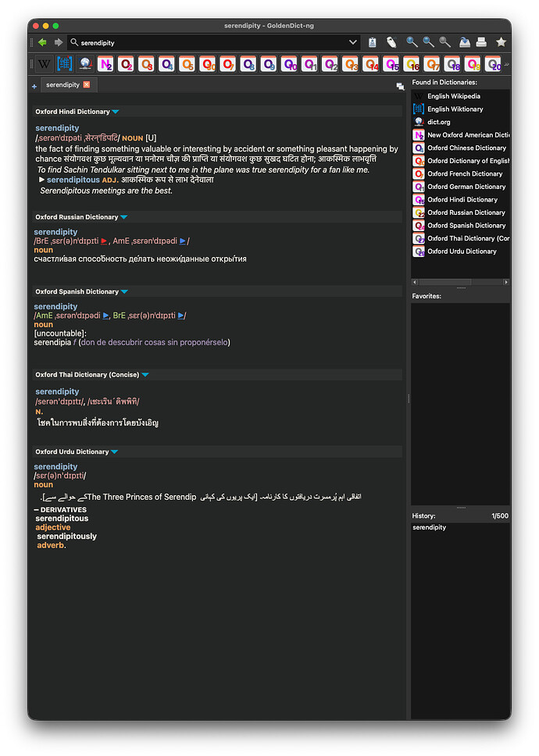The height and width of the screenshot is (756, 539).
Task: Select Oxford Russian Dictionary in found list
Action: [460, 213]
